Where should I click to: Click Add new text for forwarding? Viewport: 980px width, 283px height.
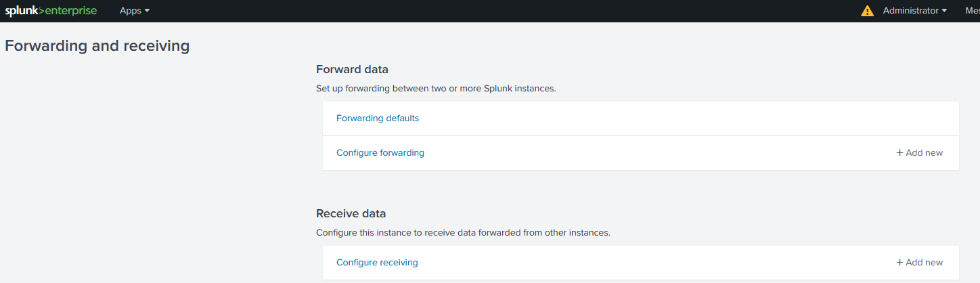coord(924,153)
